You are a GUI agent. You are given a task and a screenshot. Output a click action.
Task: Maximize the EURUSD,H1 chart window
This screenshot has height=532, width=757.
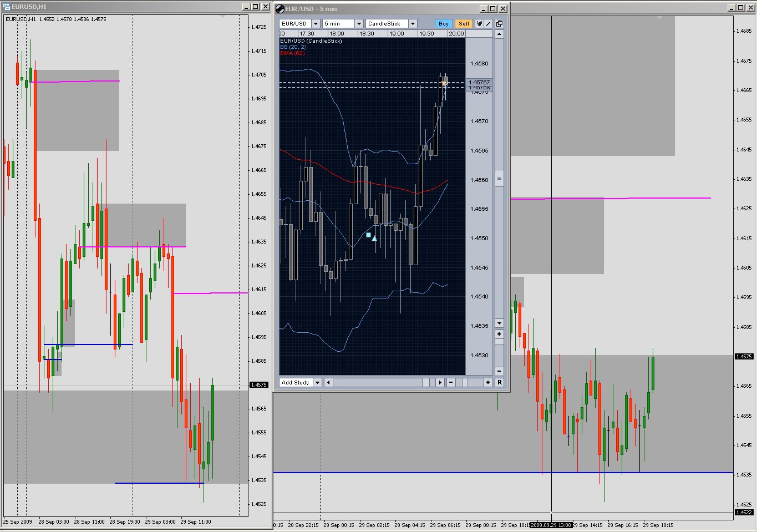pyautogui.click(x=256, y=7)
